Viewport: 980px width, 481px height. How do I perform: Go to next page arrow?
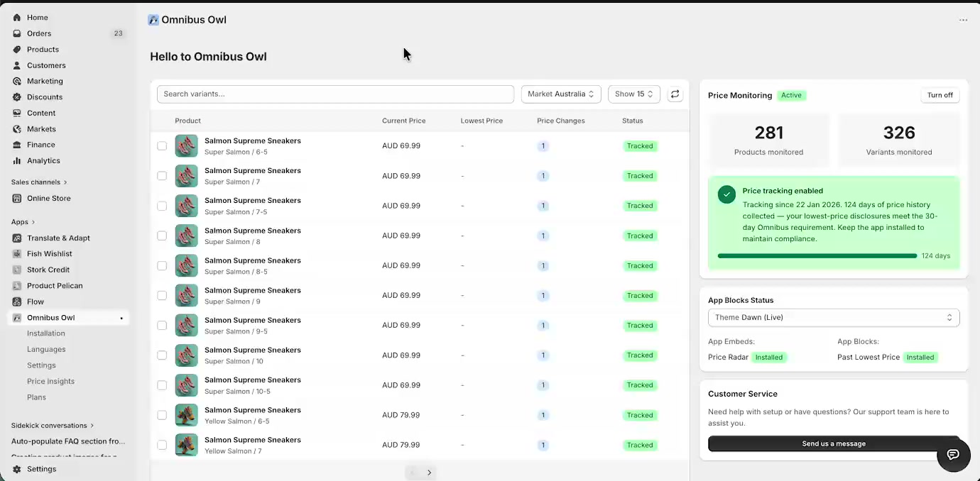click(429, 472)
